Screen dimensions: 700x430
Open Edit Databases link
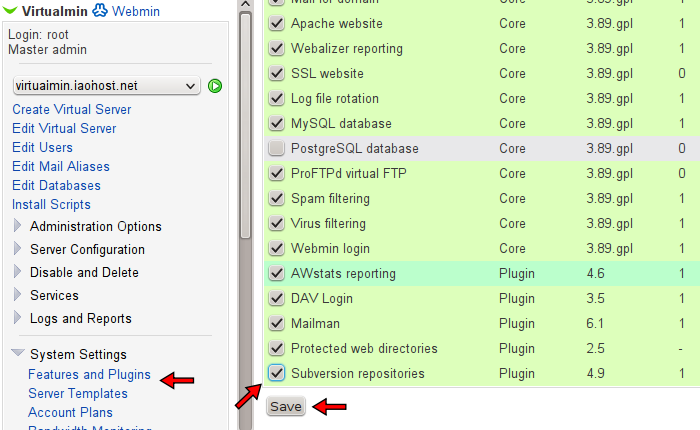(x=56, y=186)
